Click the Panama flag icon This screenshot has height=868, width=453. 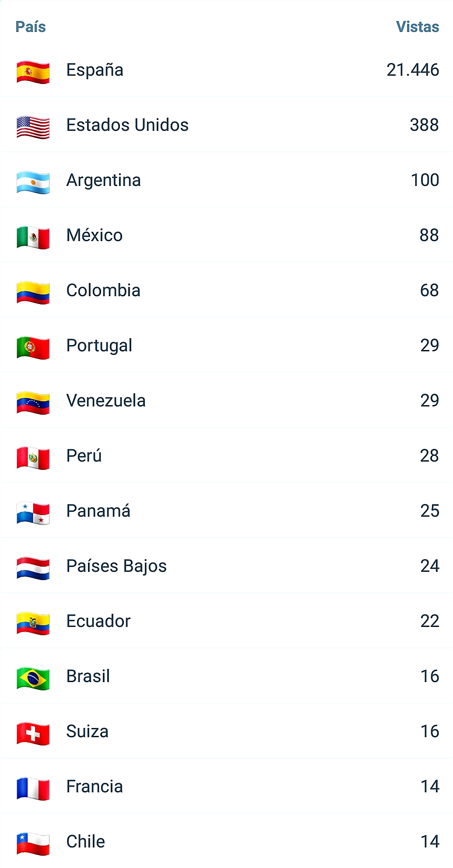33,513
